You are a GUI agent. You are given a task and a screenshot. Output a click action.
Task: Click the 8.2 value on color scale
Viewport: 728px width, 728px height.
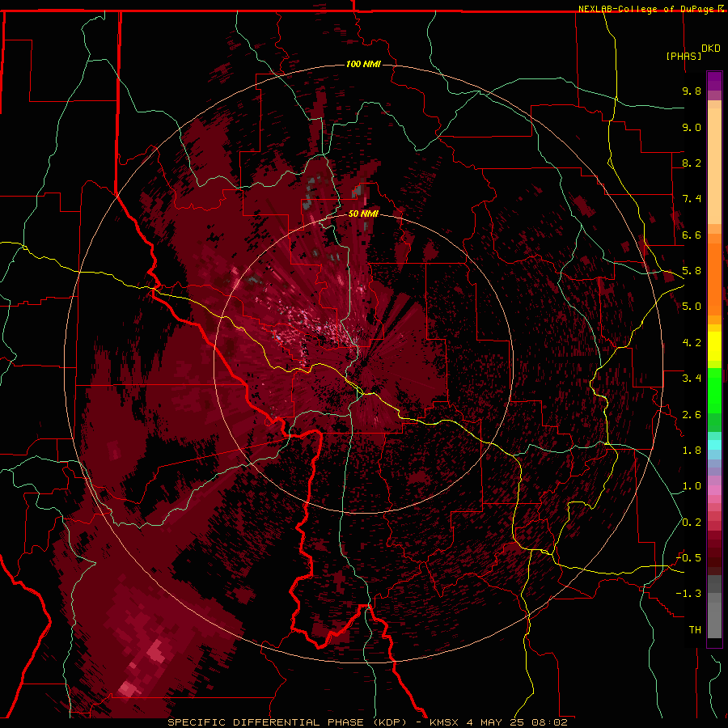point(692,163)
